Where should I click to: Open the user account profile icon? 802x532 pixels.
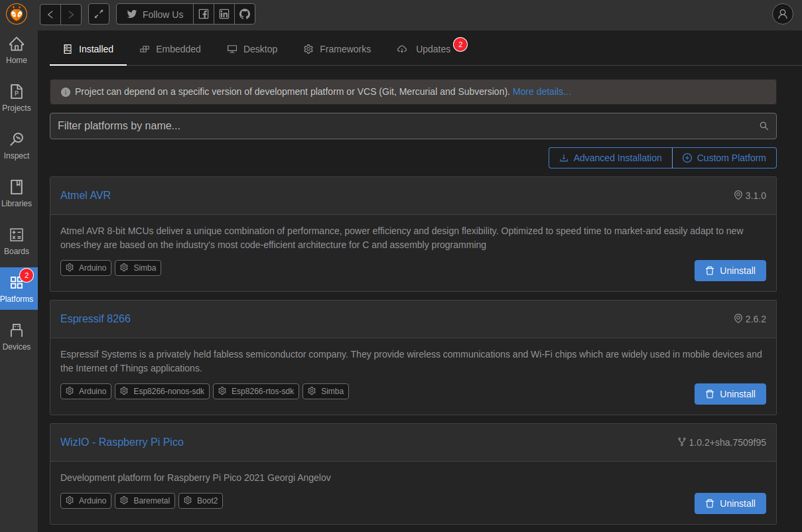pyautogui.click(x=783, y=14)
